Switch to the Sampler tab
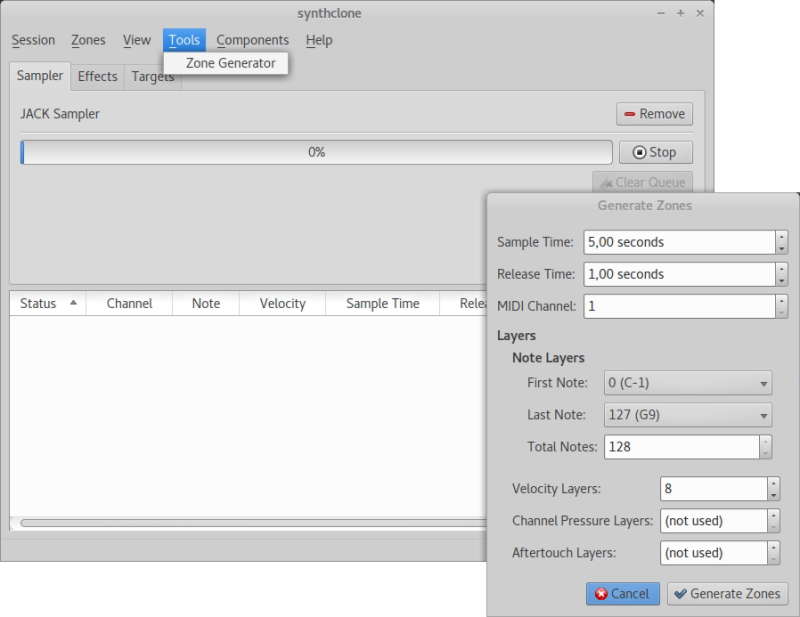 40,76
